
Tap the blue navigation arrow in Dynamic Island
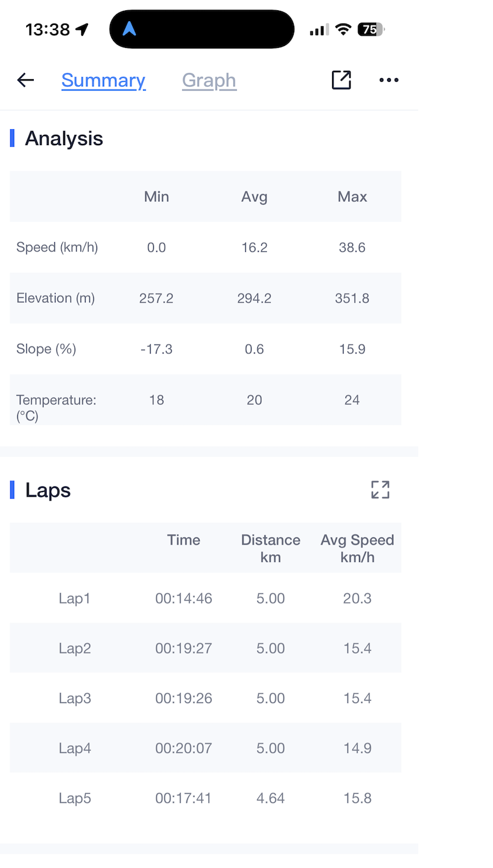[130, 29]
